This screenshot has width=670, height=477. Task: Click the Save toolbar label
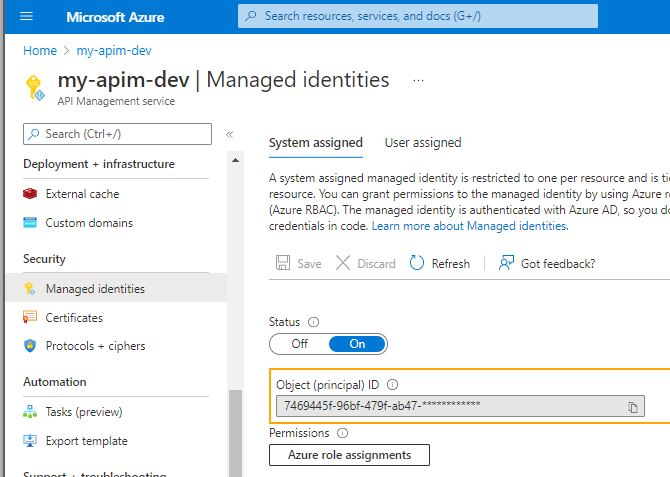point(309,264)
